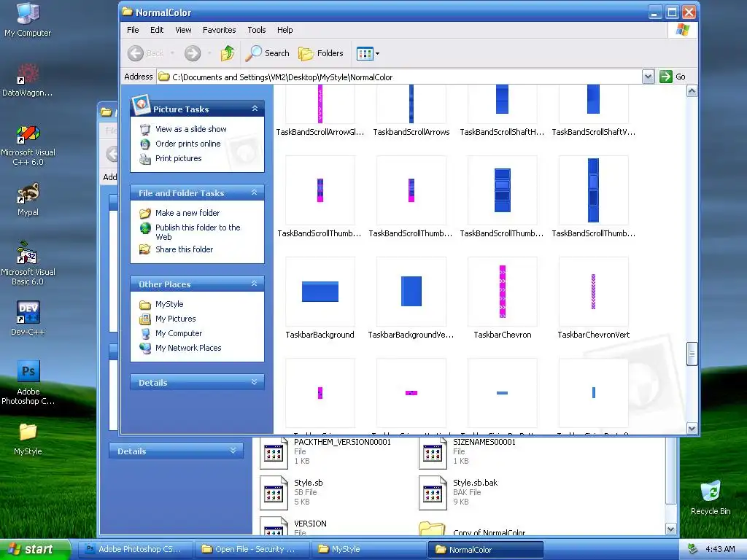
Task: Open My Network Places link
Action: 188,348
